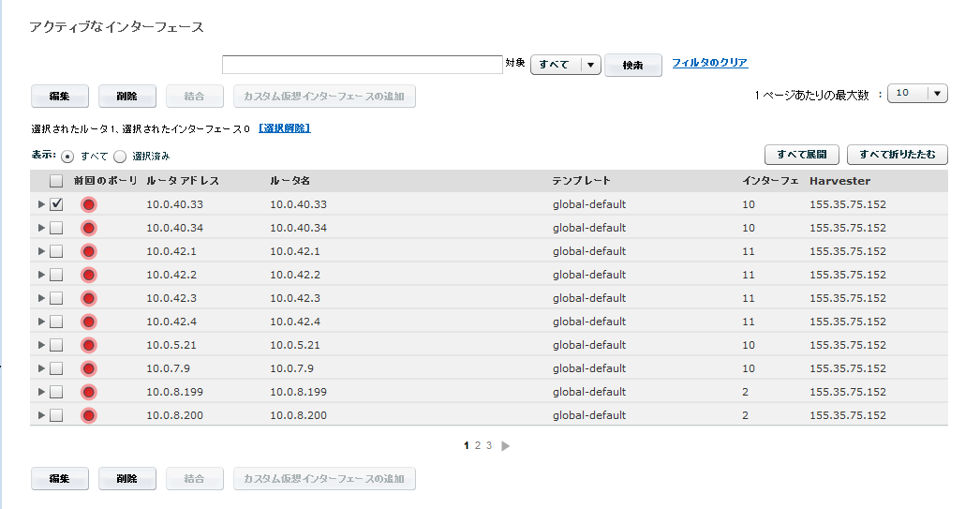Expand the 10.0.42.2 router row

pyautogui.click(x=40, y=275)
